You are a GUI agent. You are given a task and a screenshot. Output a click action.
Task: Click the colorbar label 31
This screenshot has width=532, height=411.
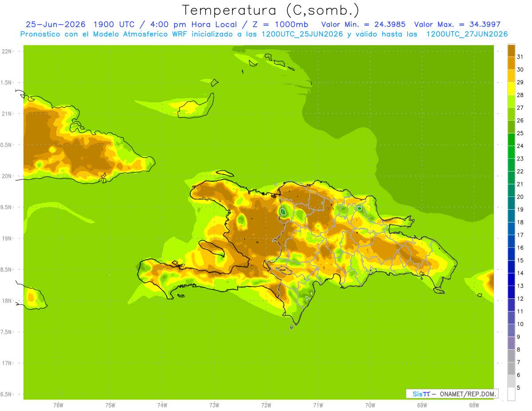click(520, 57)
